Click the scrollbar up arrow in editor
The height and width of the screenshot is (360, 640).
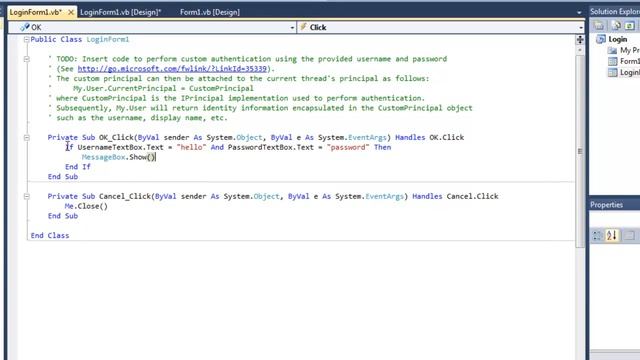(580, 50)
